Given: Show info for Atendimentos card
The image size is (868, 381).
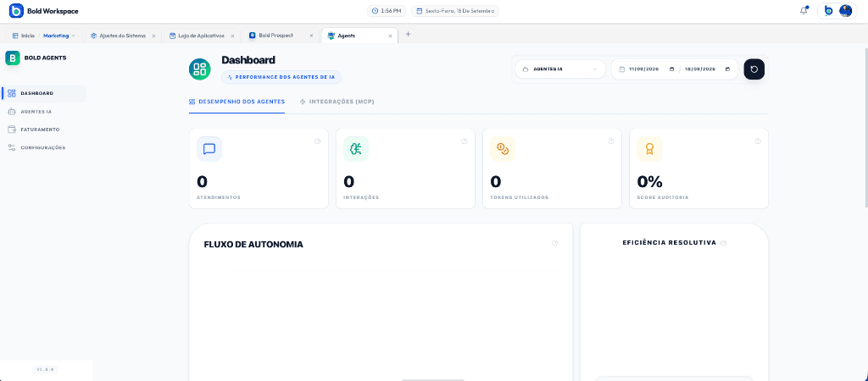Looking at the screenshot, I should point(318,141).
